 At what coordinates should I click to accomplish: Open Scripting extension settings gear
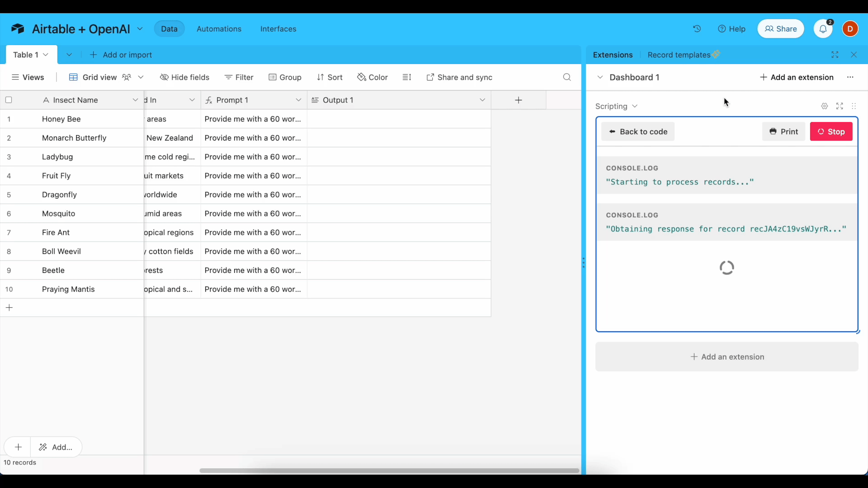point(825,106)
